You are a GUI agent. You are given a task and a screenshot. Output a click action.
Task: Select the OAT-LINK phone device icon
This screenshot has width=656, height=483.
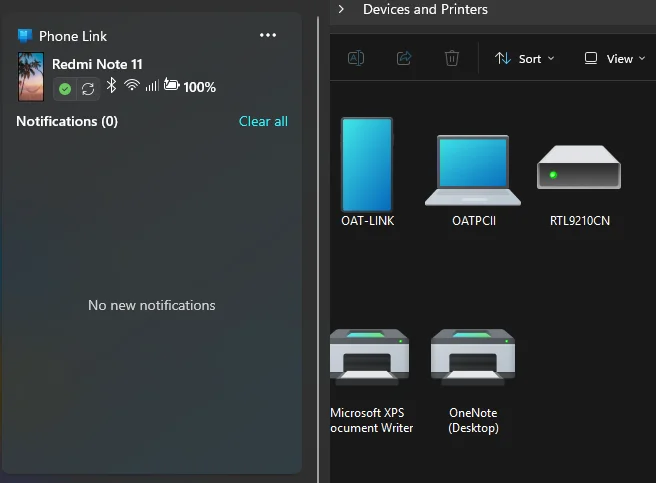[367, 164]
